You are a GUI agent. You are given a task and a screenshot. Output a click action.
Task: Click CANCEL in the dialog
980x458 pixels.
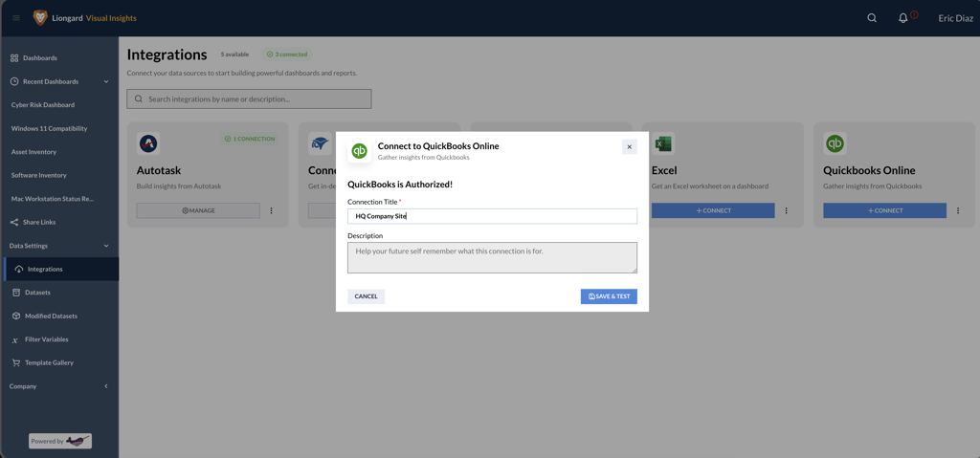367,296
